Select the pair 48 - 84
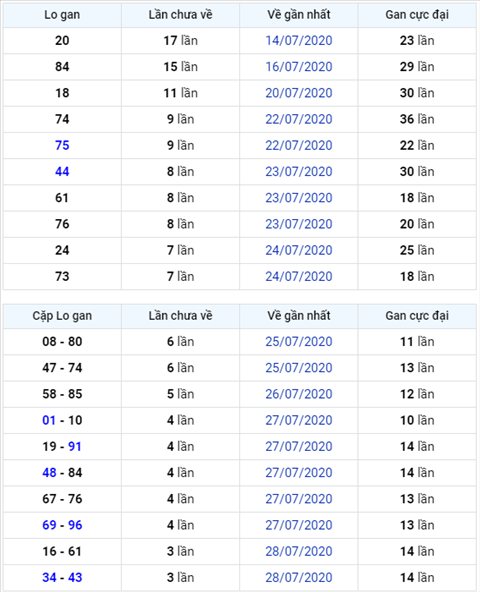This screenshot has width=480, height=592. 62,472
